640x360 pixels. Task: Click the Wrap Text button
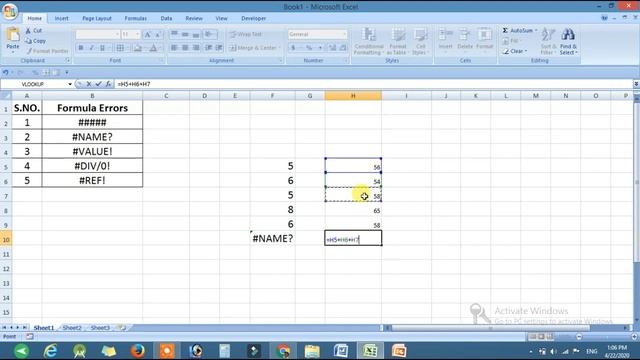(246, 34)
